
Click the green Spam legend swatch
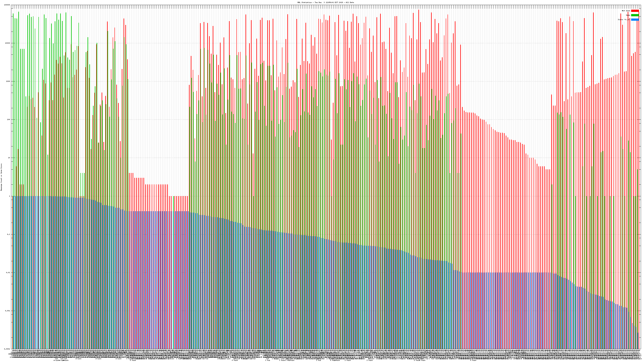pos(635,15)
